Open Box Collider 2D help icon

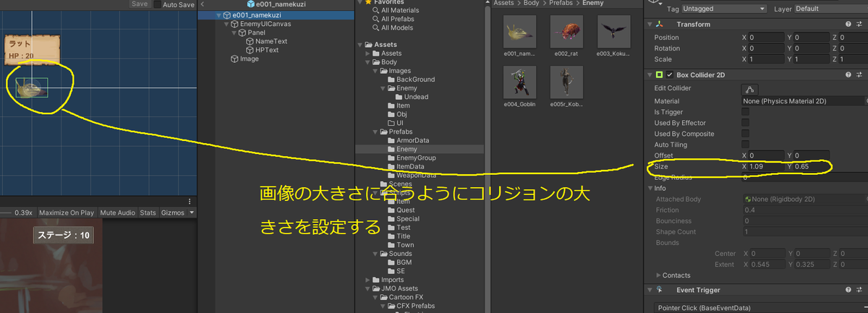click(847, 75)
